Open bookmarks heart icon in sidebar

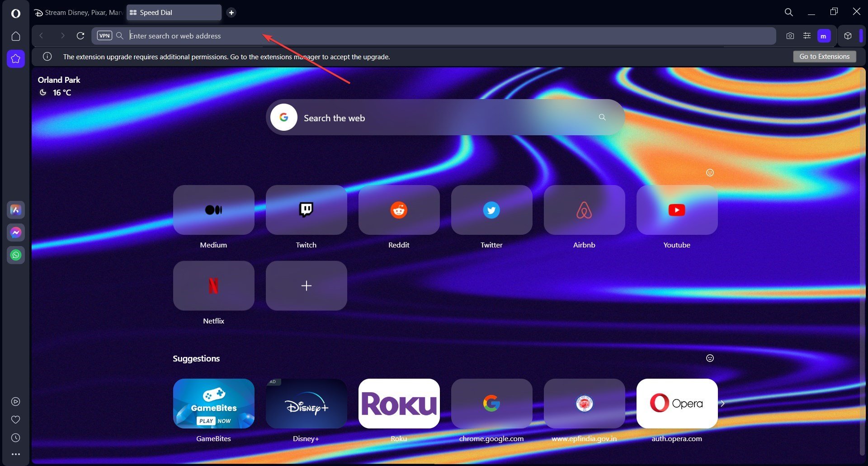(16, 419)
